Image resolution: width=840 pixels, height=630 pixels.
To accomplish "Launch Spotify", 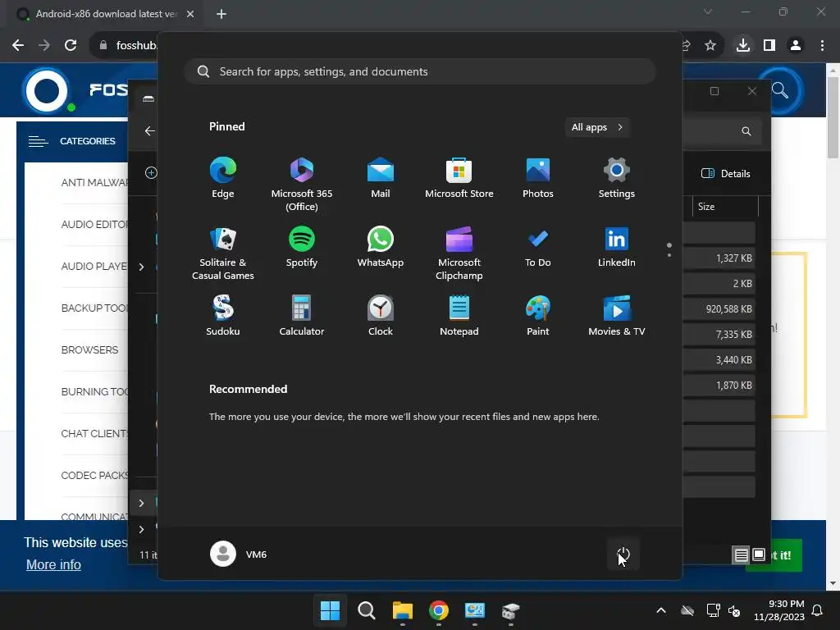I will (x=302, y=247).
